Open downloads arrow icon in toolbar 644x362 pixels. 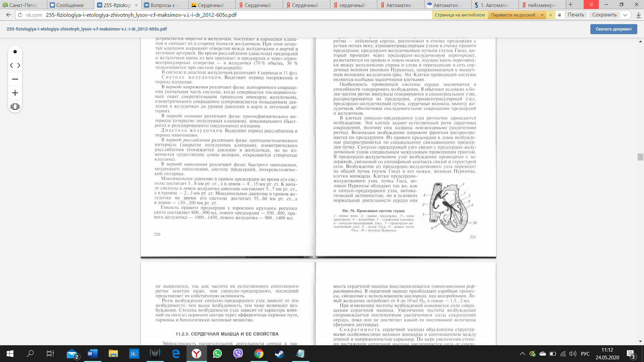coord(638,15)
